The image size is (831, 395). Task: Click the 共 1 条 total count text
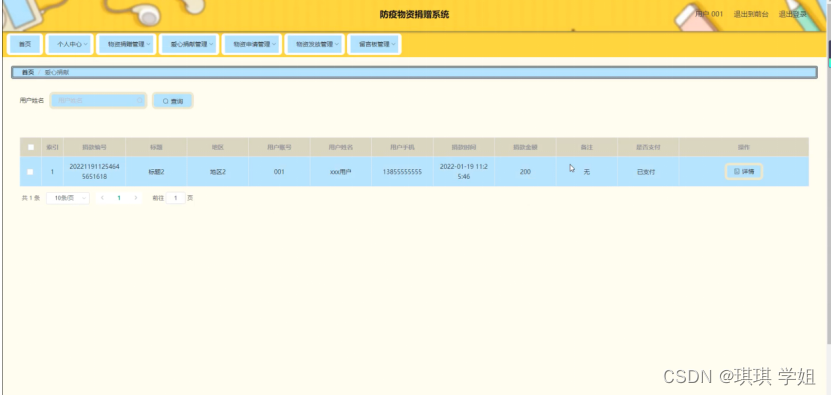point(31,198)
